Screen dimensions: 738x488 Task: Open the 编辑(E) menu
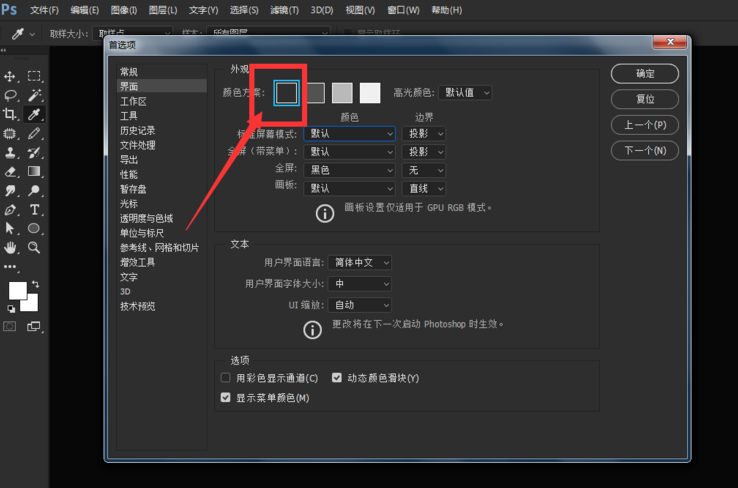coord(84,10)
